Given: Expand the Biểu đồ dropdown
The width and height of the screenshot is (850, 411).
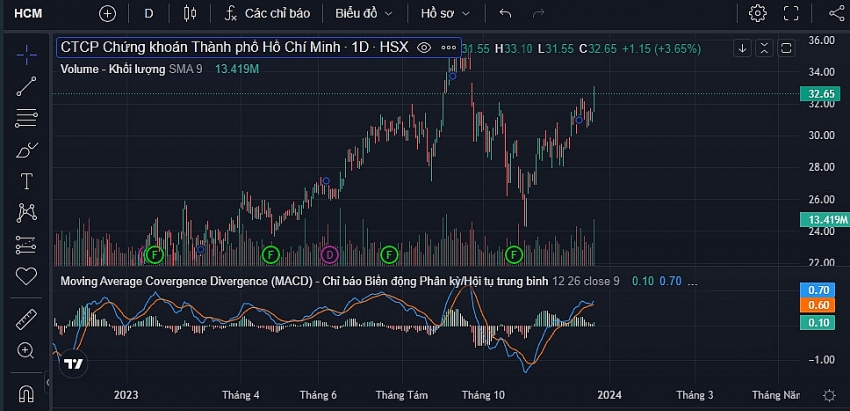Looking at the screenshot, I should [x=363, y=14].
